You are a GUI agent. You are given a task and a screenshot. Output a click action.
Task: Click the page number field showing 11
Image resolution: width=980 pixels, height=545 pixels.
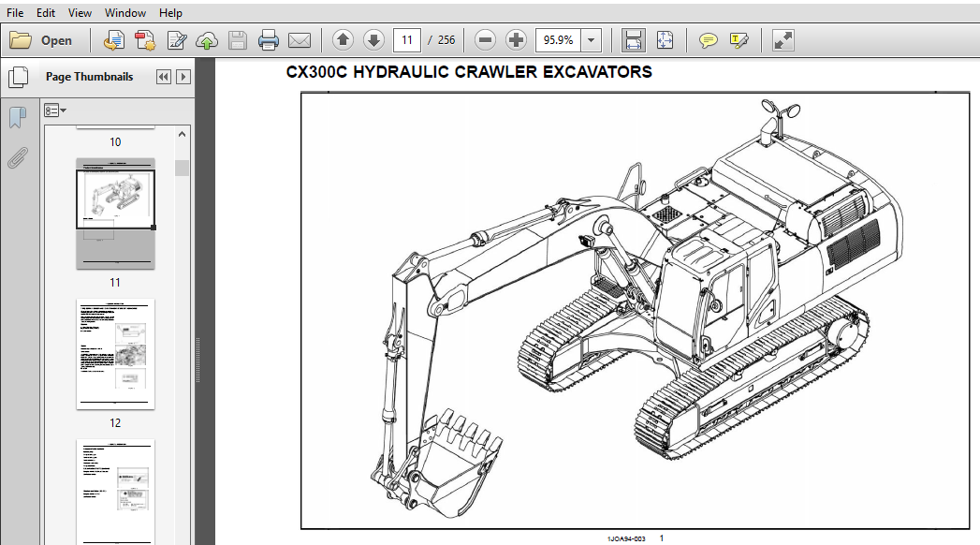(407, 40)
